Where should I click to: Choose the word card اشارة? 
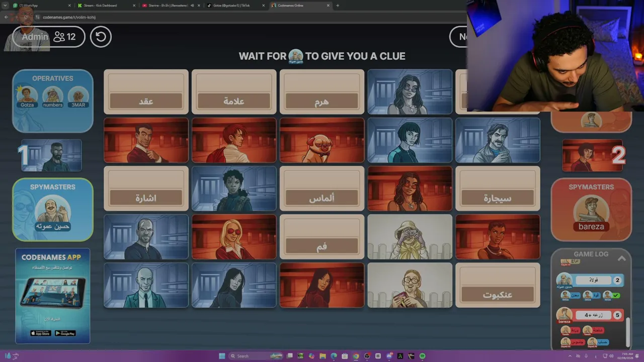[x=146, y=189]
